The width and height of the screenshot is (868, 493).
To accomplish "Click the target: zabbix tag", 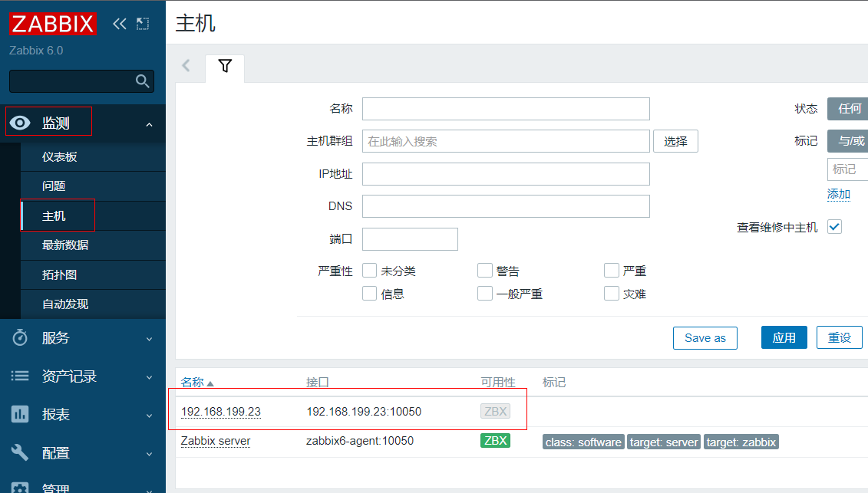I will point(741,442).
